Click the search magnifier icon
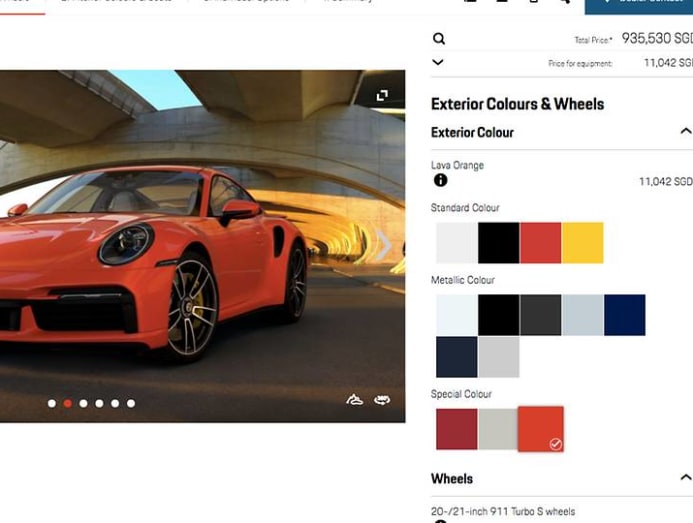693x523 pixels. tap(439, 39)
